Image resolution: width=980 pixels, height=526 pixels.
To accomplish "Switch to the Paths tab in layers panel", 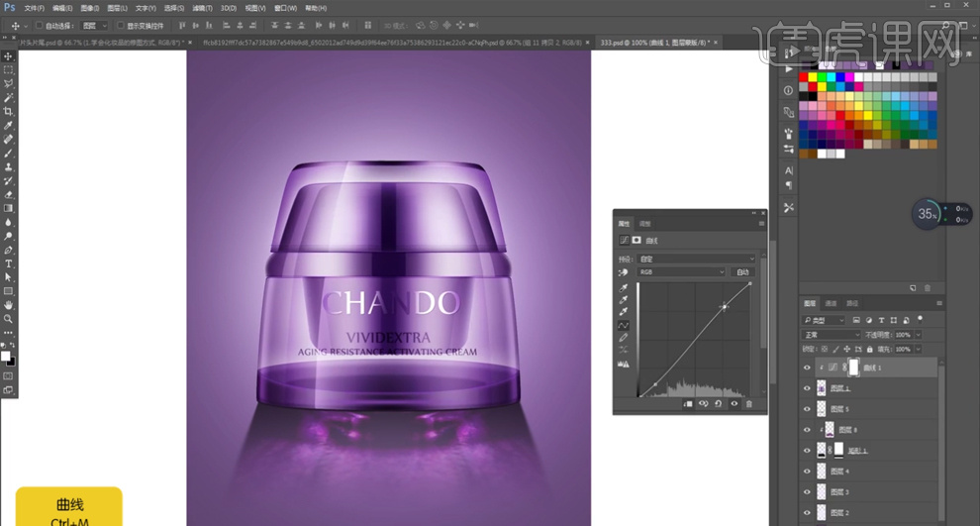I will (x=852, y=303).
